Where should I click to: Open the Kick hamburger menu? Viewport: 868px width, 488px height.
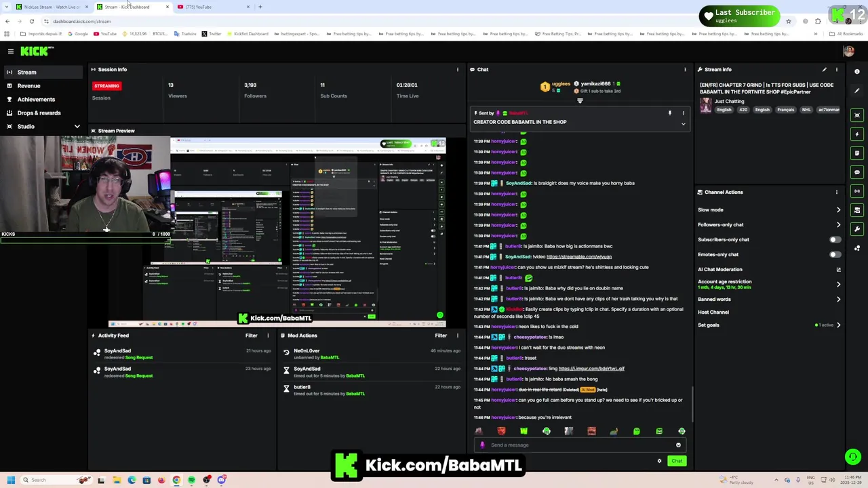(11, 51)
